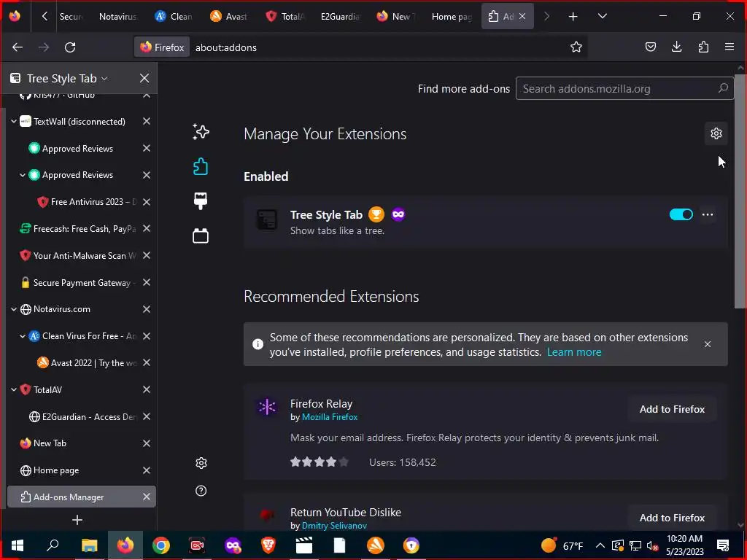Select the Extensions puzzle icon in add-ons sidebar

click(x=201, y=166)
